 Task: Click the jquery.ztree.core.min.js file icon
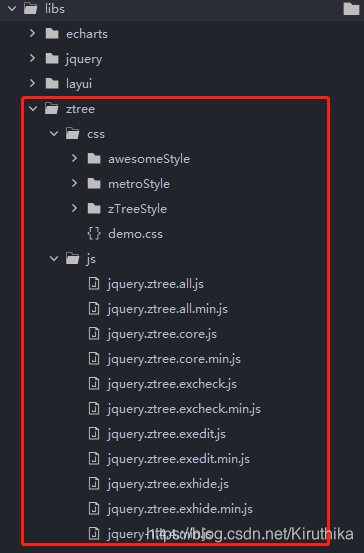(x=94, y=359)
